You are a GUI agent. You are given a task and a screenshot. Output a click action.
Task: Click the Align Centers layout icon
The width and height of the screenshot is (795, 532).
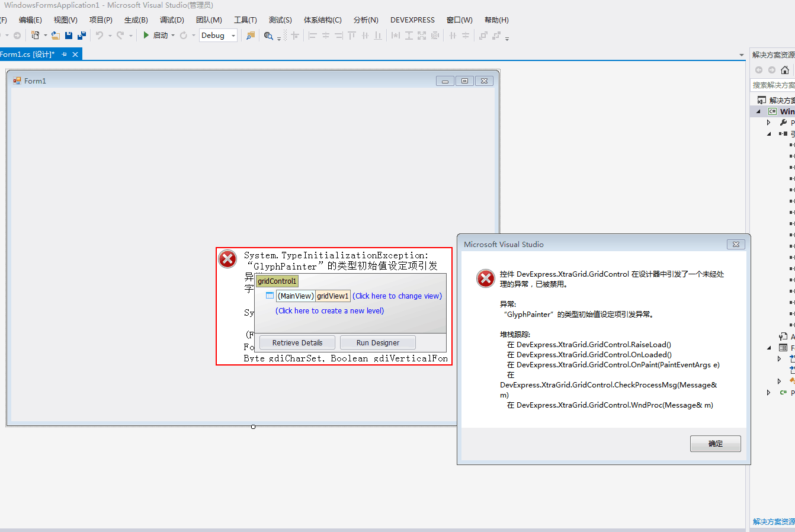[x=326, y=36]
